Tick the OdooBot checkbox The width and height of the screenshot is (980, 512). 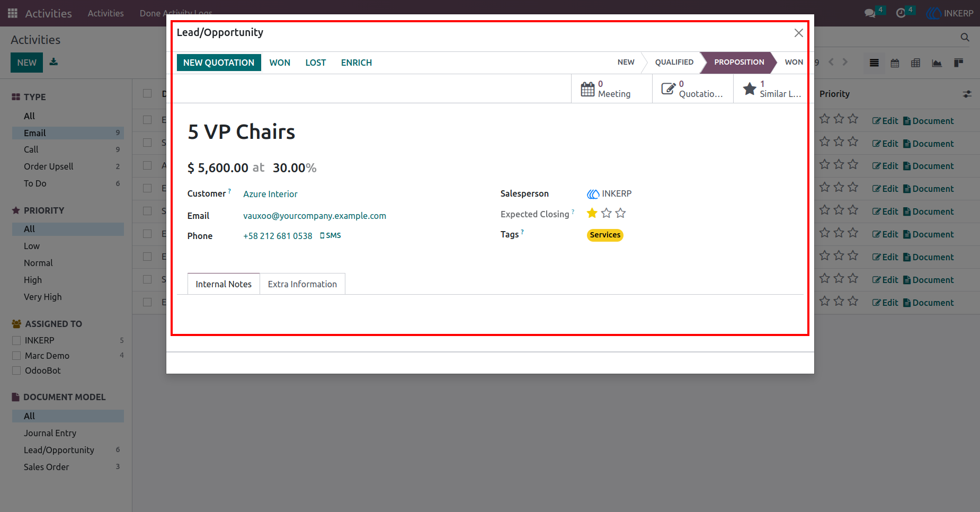point(16,370)
